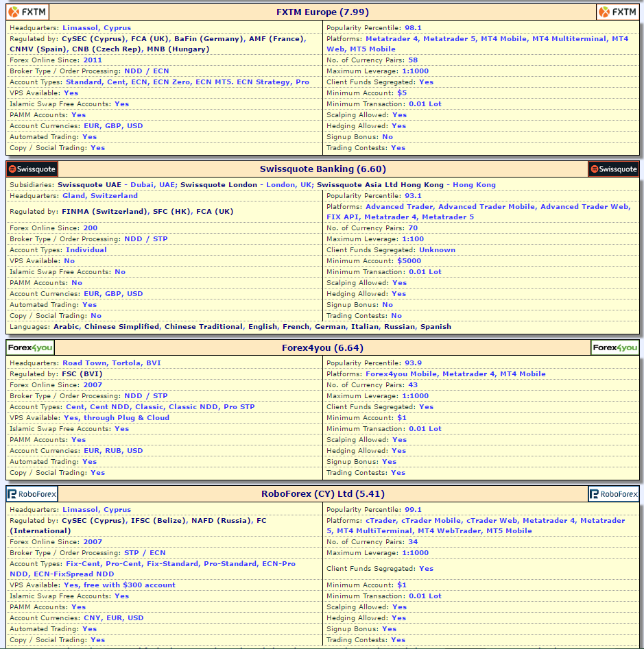Image resolution: width=644 pixels, height=649 pixels.
Task: Click Swissquote's maximum leverage 1:100
Action: click(x=413, y=238)
